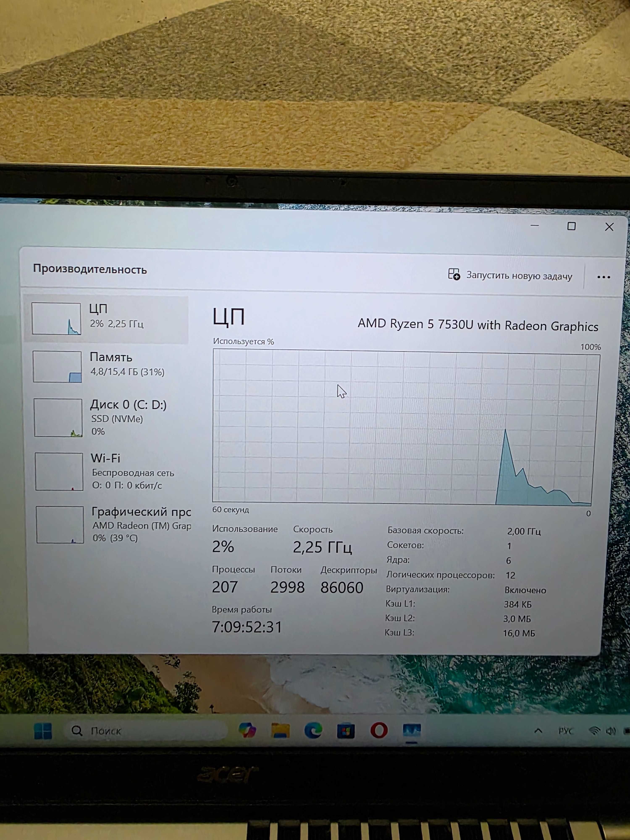The width and height of the screenshot is (630, 840).
Task: Click the Дескрипторы count 86060
Action: point(342,588)
